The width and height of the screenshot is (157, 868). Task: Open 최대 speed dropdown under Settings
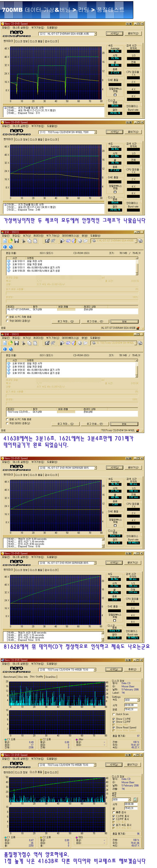(x=138, y=700)
